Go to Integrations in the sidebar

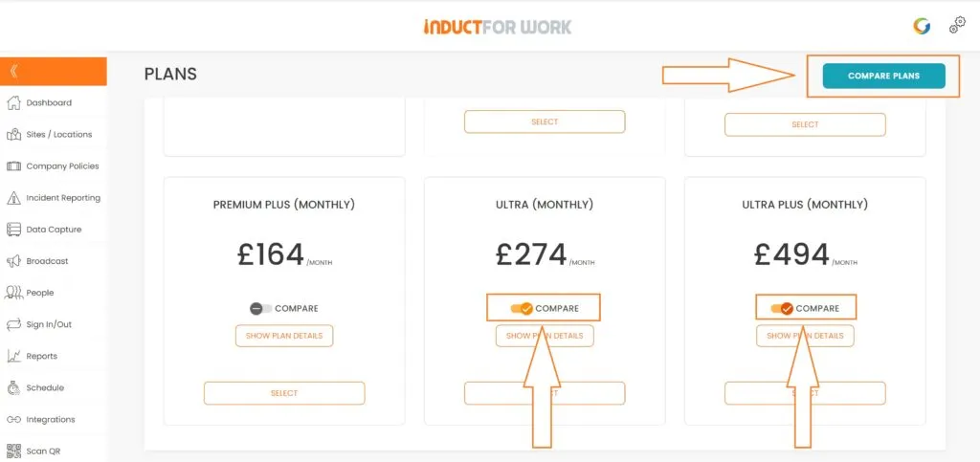(50, 420)
